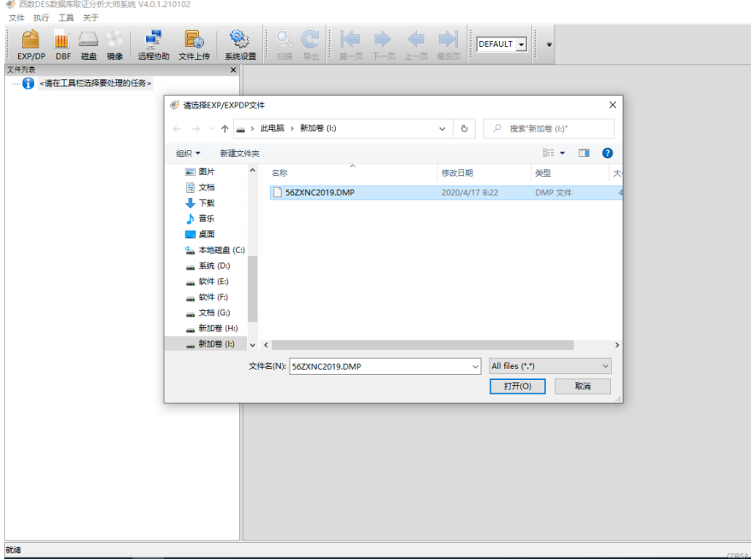751x560 pixels.
Task: Refresh the current folder listing
Action: coord(464,129)
